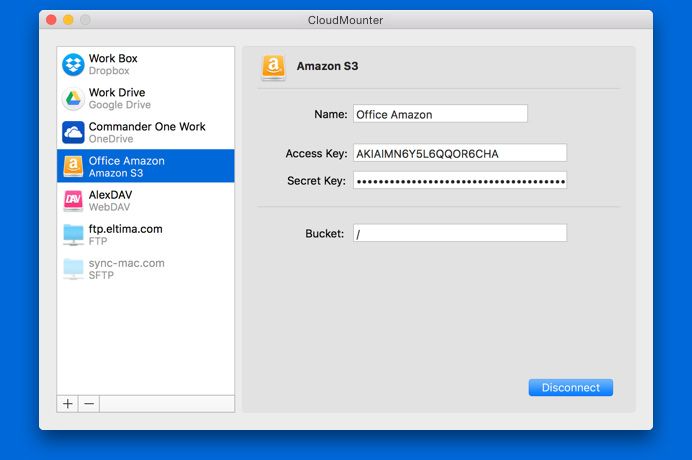Click the large Amazon S3 header icon
Viewport: 692px width, 460px height.
pos(273,67)
